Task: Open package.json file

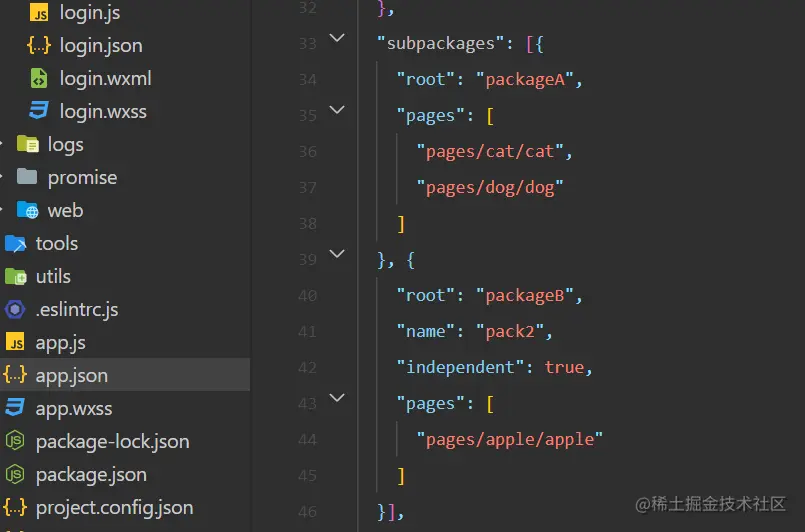Action: [x=91, y=474]
